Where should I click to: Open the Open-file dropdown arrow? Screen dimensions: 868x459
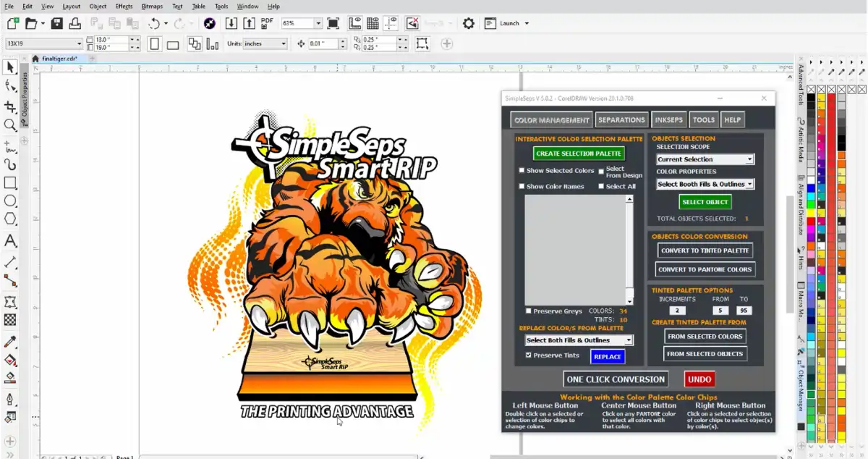click(43, 23)
